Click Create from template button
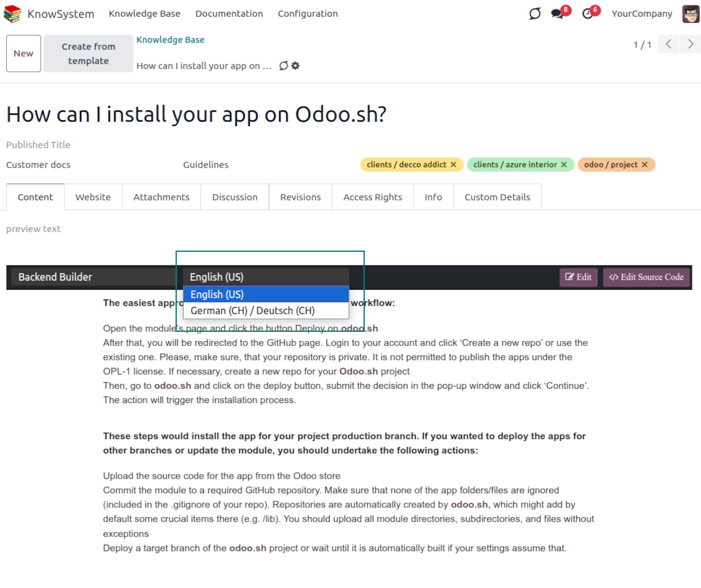 pyautogui.click(x=88, y=53)
